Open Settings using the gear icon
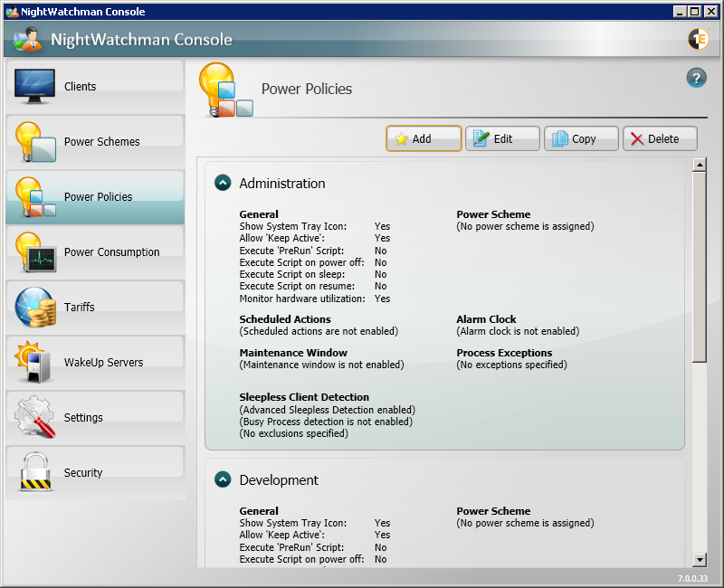724x588 pixels. [x=35, y=418]
